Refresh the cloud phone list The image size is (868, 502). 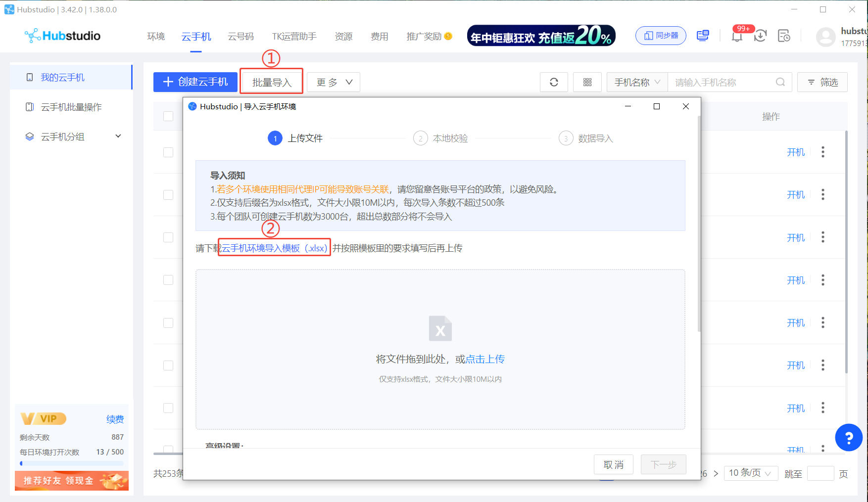(x=554, y=82)
